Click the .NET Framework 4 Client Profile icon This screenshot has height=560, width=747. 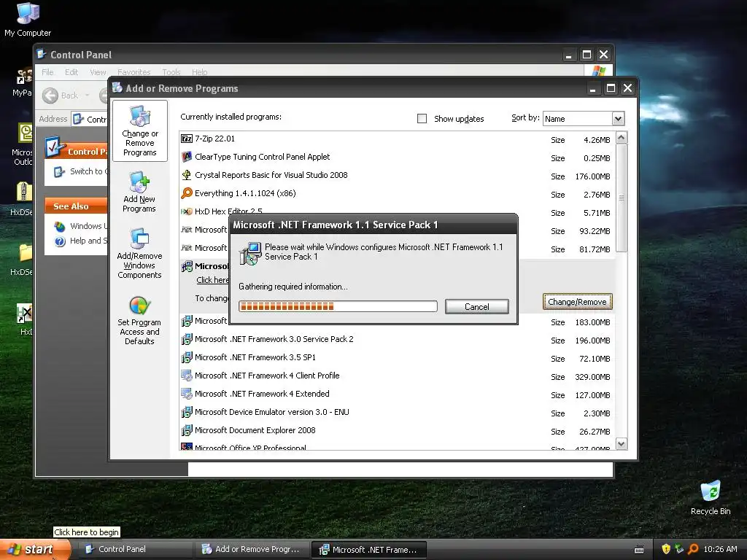[187, 376]
